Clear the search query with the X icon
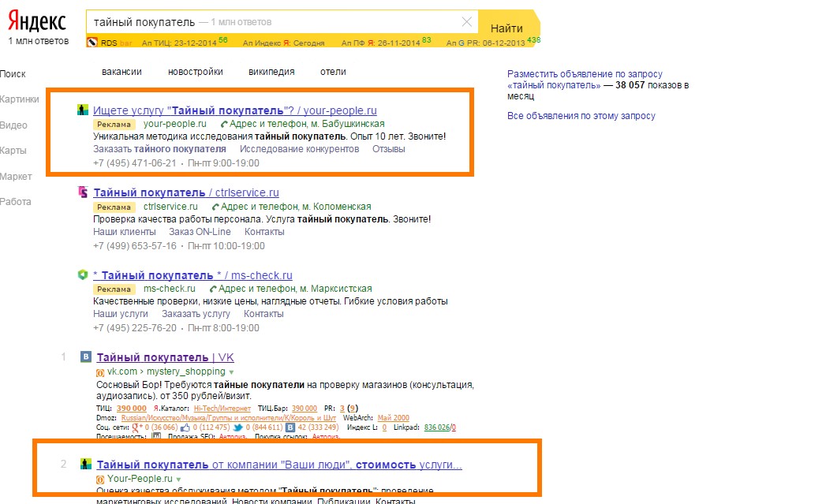Screen dimensions: 826x504 (x=466, y=21)
